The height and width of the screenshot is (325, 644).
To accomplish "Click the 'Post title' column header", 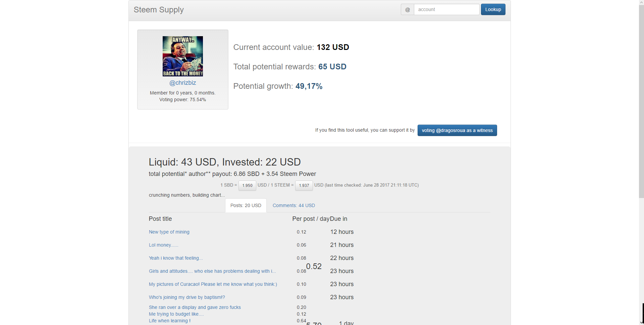I will [160, 219].
